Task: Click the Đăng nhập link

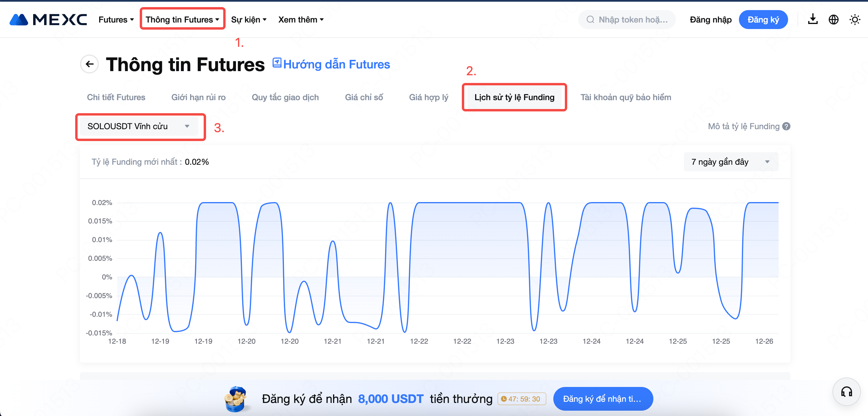Action: (x=710, y=20)
